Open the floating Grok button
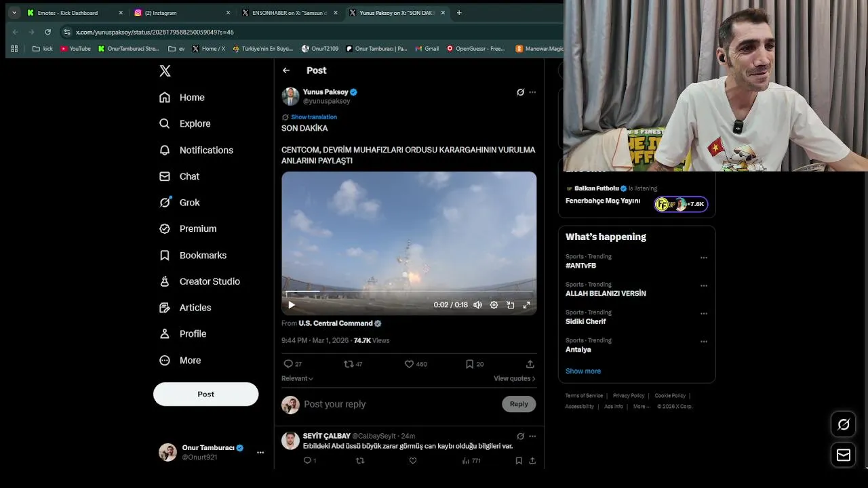This screenshot has height=488, width=868. [x=844, y=424]
